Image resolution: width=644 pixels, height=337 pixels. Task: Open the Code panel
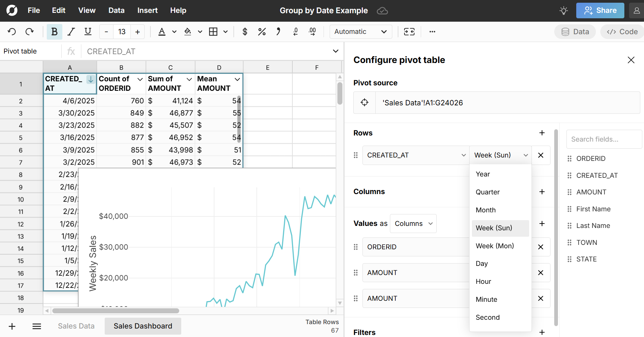(622, 31)
